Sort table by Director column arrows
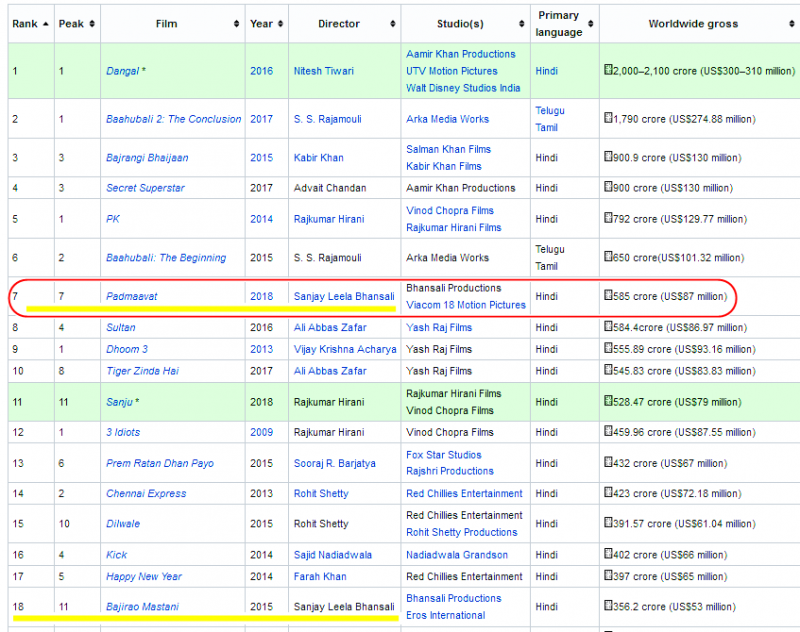 (392, 23)
